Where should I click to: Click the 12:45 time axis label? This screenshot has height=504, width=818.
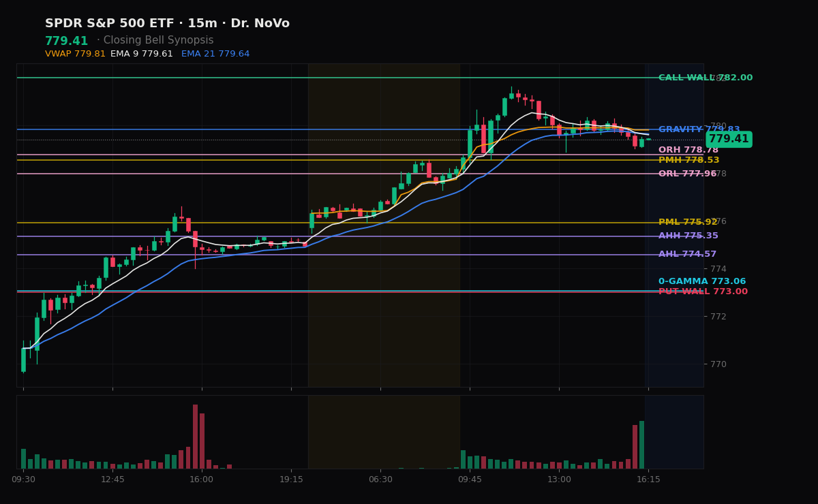(x=112, y=479)
